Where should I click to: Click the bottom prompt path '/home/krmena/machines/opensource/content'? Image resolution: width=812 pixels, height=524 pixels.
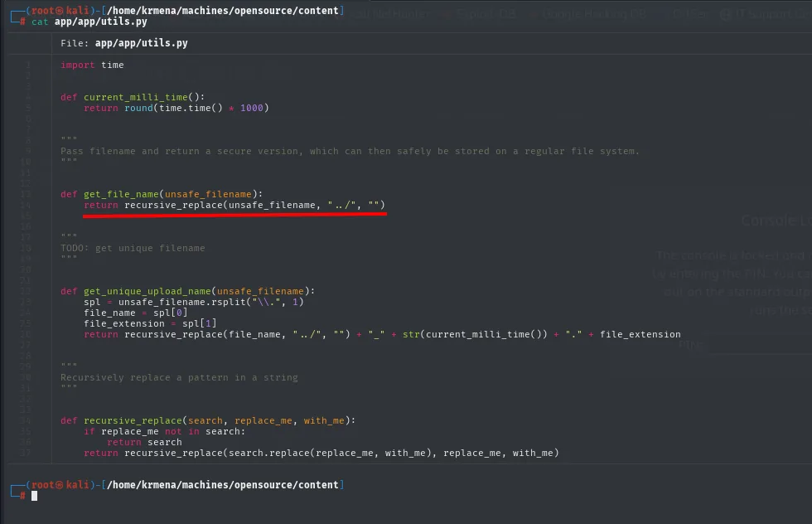click(x=223, y=484)
